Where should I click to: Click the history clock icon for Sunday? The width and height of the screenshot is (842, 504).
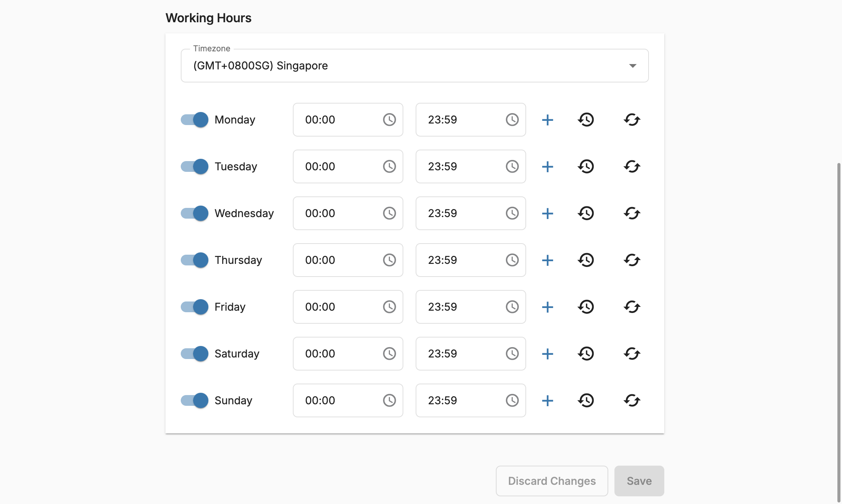point(586,400)
